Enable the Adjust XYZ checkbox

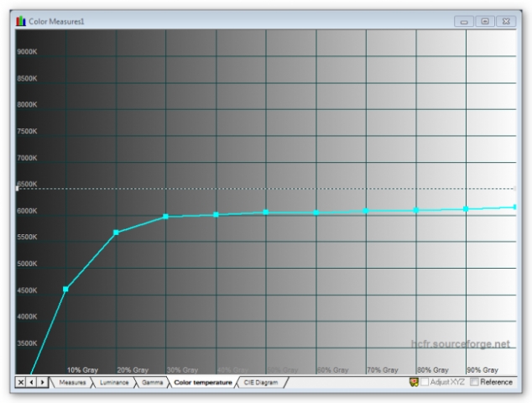425,382
